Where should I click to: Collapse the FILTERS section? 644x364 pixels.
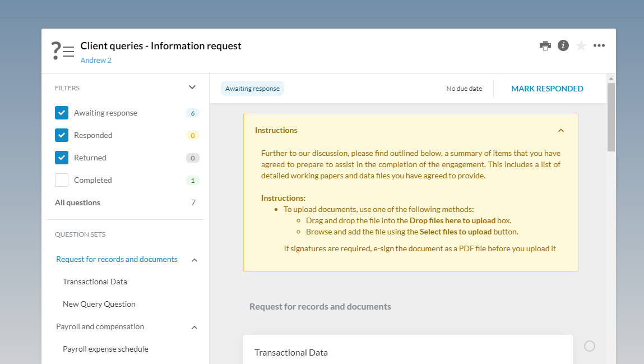[192, 87]
